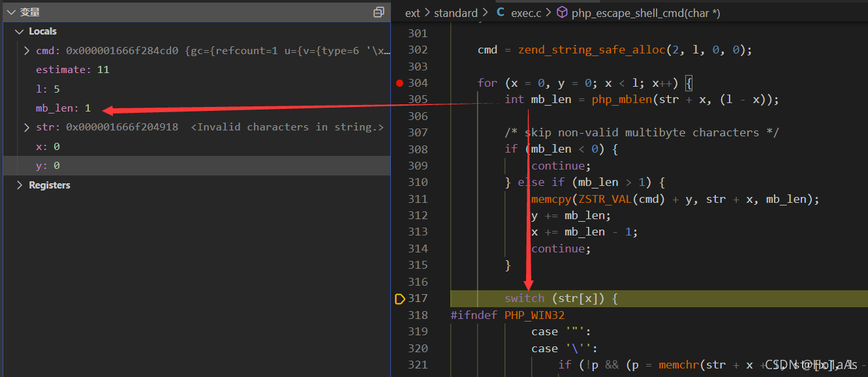Select the mb_len: 1 variable row
Screen dimensions: 868x377
pyautogui.click(x=196, y=108)
